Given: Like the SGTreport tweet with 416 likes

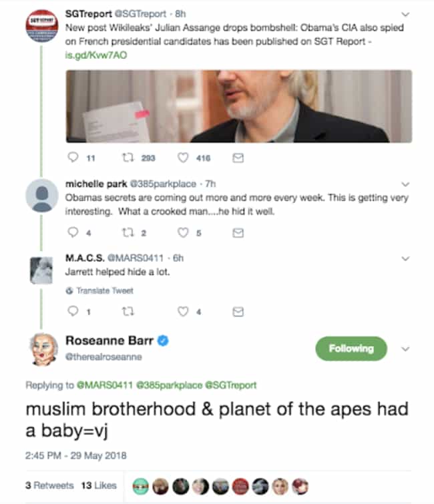Looking at the screenshot, I should coord(183,158).
